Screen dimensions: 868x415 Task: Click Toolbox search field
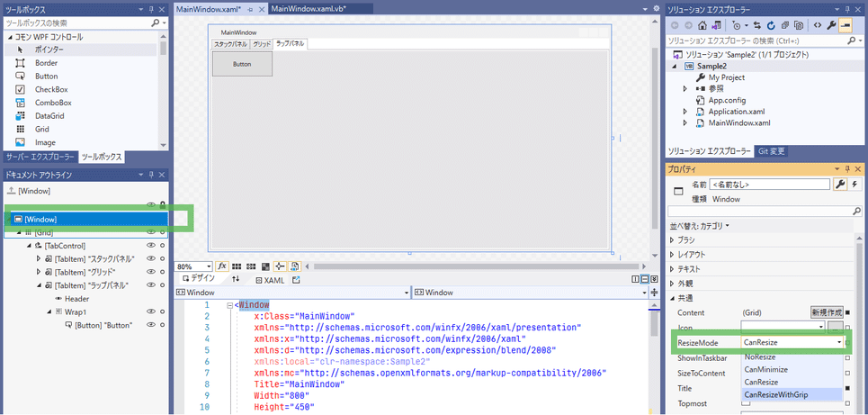[77, 23]
